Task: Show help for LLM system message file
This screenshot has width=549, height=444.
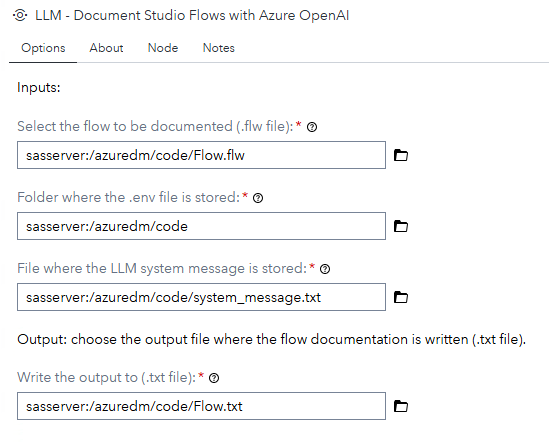Action: (x=325, y=269)
